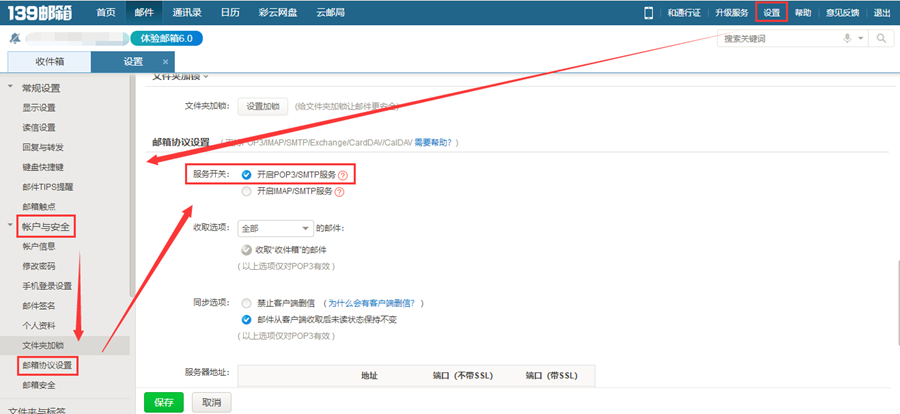Click the help icon beside 开启IMAP/SMTP服务
Image resolution: width=900 pixels, height=414 pixels.
coord(339,192)
